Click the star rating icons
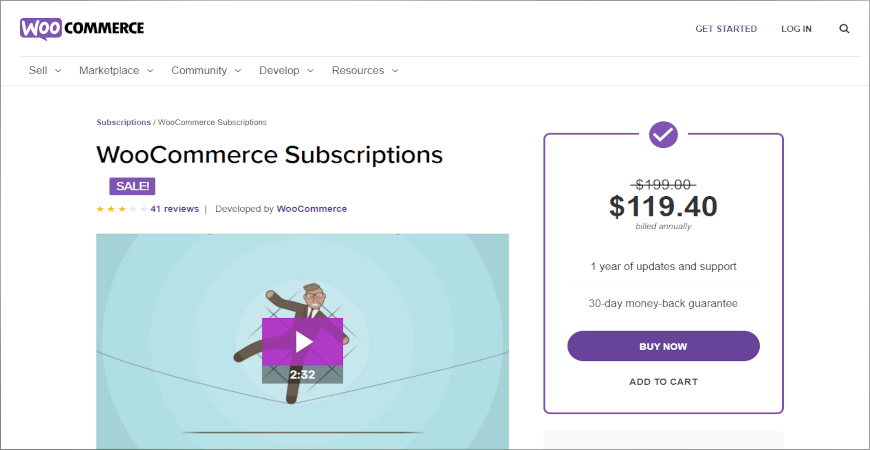Viewport: 870px width, 450px height. point(121,209)
